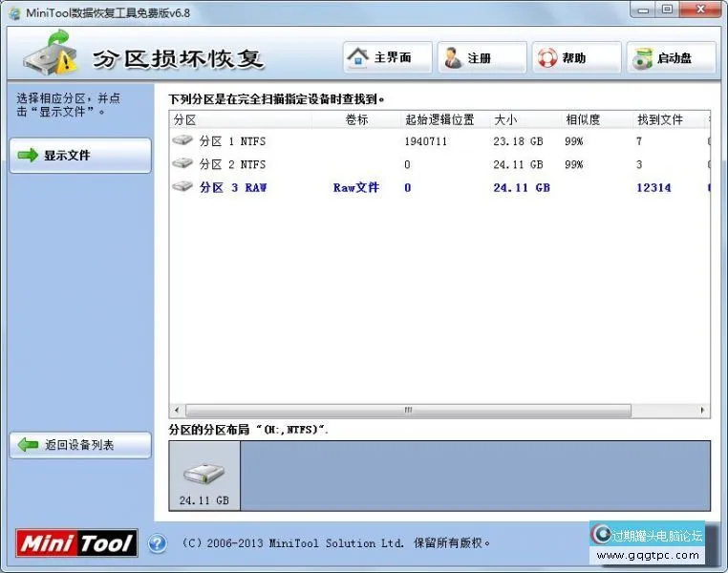The image size is (728, 573).
Task: Click the scrollbar right arrow
Action: (x=702, y=410)
